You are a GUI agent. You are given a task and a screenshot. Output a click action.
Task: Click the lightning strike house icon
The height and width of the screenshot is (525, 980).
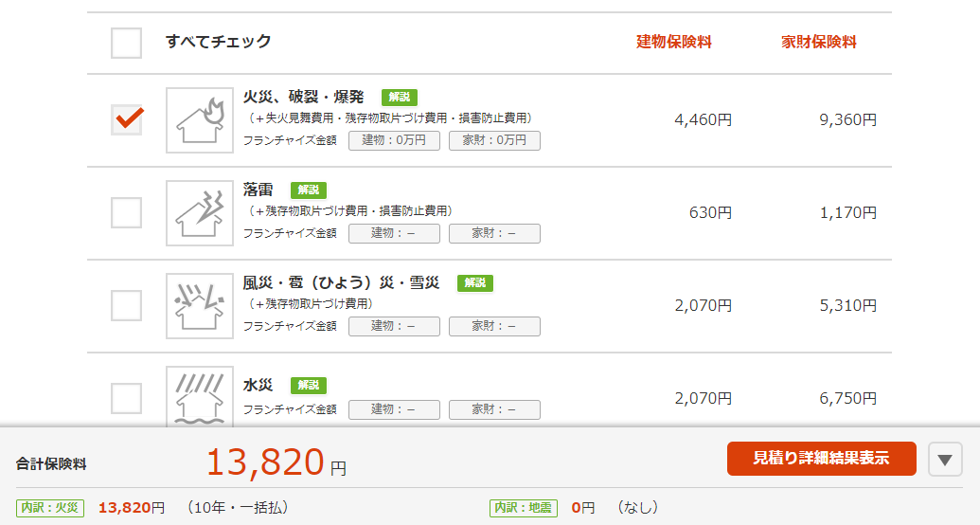click(x=200, y=213)
